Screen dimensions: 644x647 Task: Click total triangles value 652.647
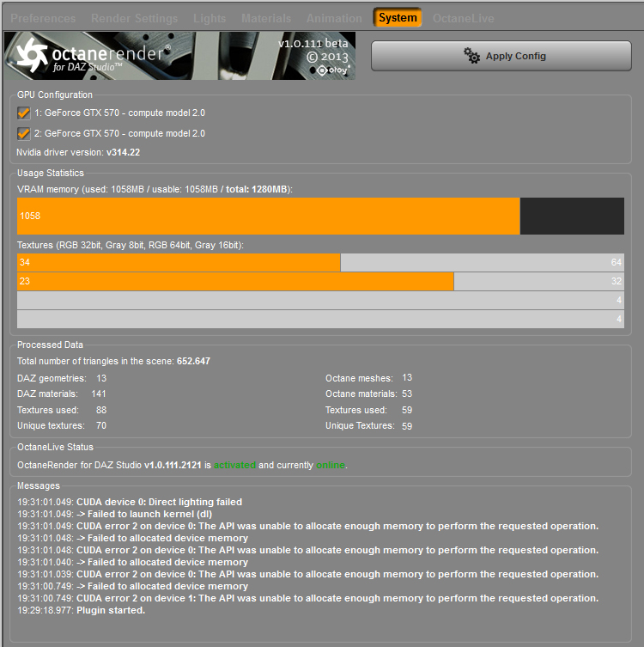(x=193, y=361)
